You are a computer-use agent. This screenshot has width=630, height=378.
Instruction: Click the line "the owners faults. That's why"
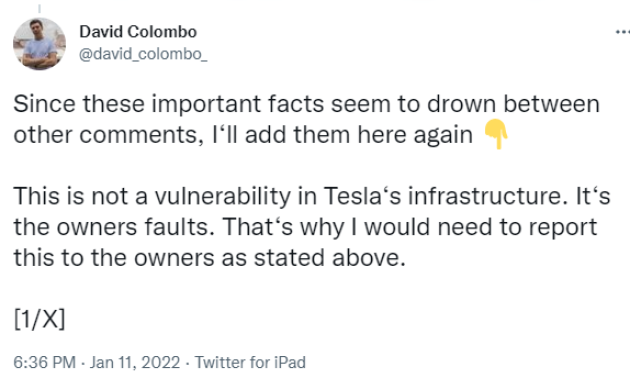(305, 227)
